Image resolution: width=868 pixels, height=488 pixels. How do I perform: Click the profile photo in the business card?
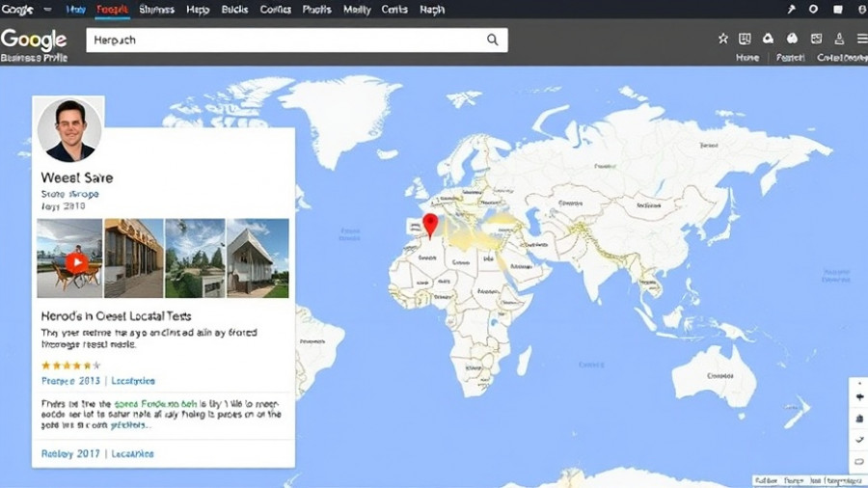pos(69,129)
